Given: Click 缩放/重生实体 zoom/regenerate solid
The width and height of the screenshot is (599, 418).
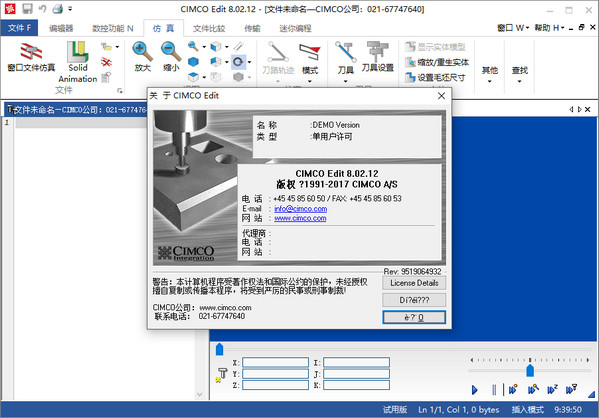Looking at the screenshot, I should [x=437, y=62].
